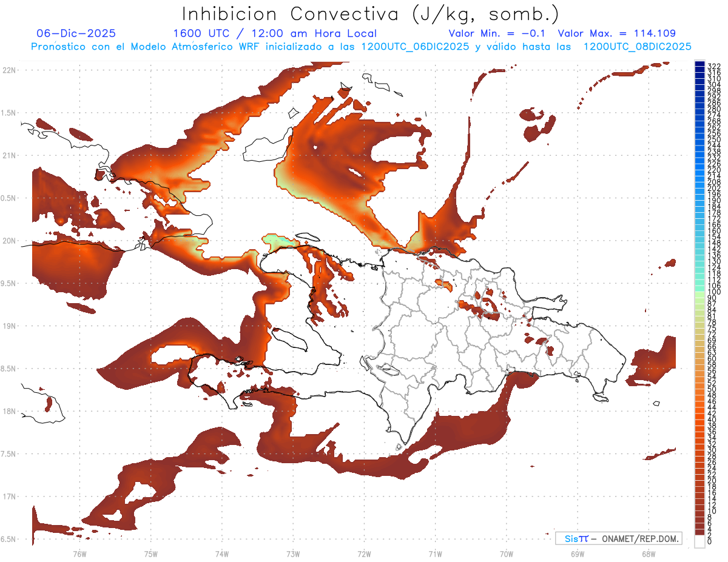Click the 21N latitude label
This screenshot has height=562, width=728.
pos(9,155)
